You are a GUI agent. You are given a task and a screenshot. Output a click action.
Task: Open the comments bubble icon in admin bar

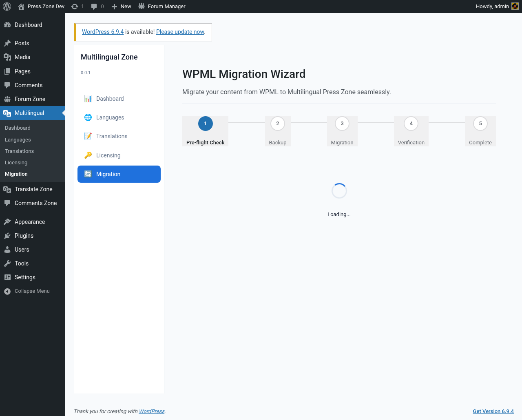pos(94,7)
